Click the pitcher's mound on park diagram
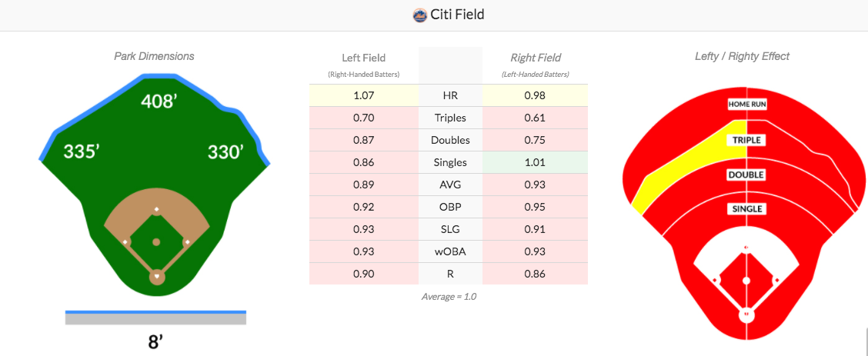Viewport: 868px width, 356px height. point(156,242)
